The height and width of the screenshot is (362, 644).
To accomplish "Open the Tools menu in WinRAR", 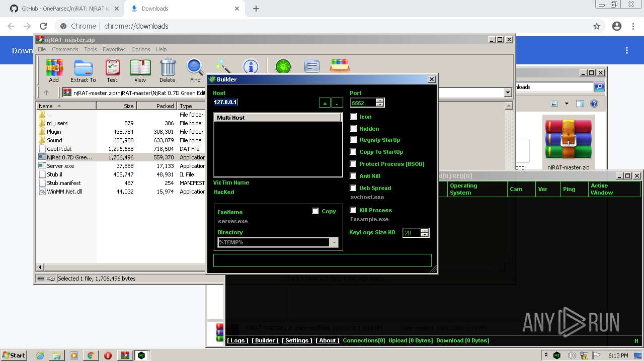I will 91,49.
